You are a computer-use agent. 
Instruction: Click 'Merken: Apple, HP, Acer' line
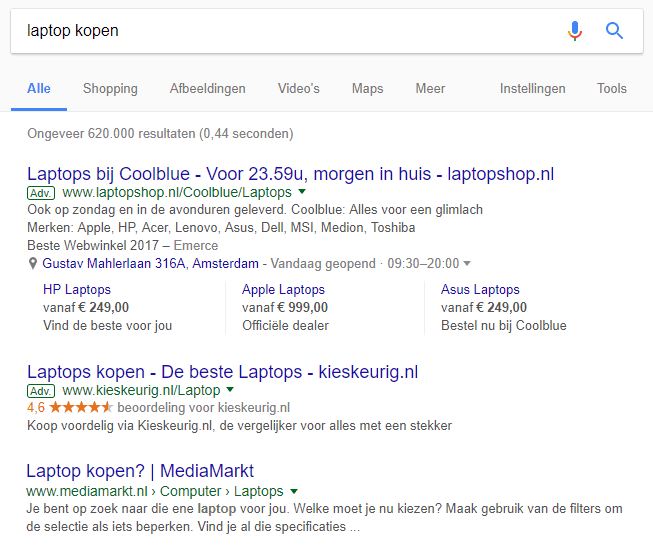click(221, 227)
